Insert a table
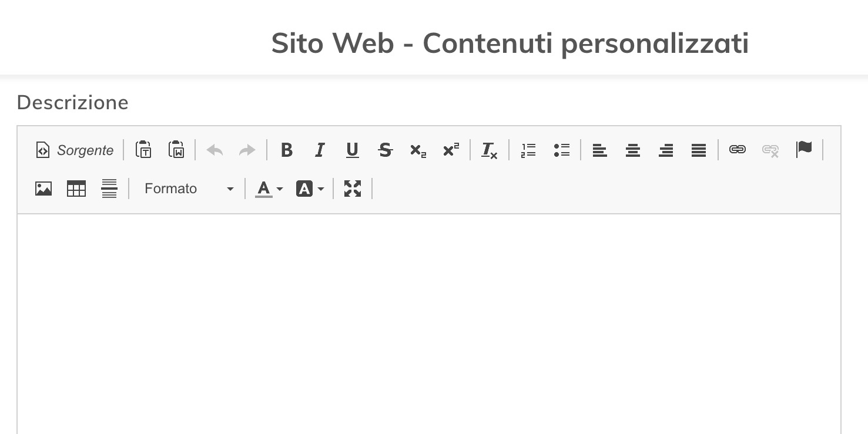 pos(76,189)
